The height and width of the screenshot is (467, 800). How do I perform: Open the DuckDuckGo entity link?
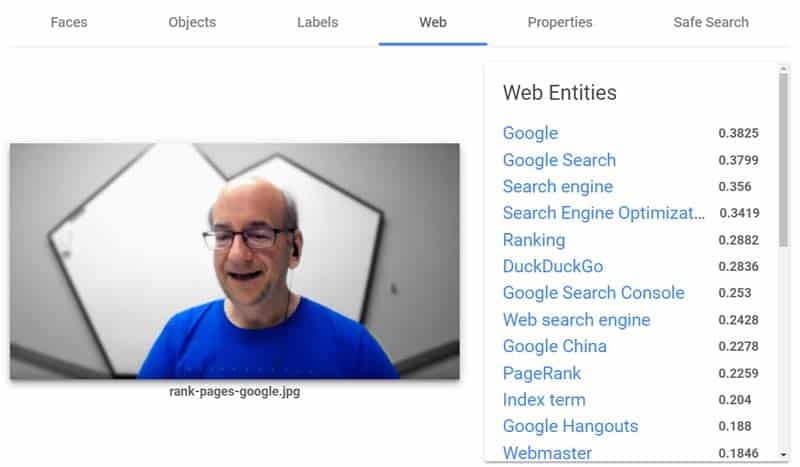point(553,266)
